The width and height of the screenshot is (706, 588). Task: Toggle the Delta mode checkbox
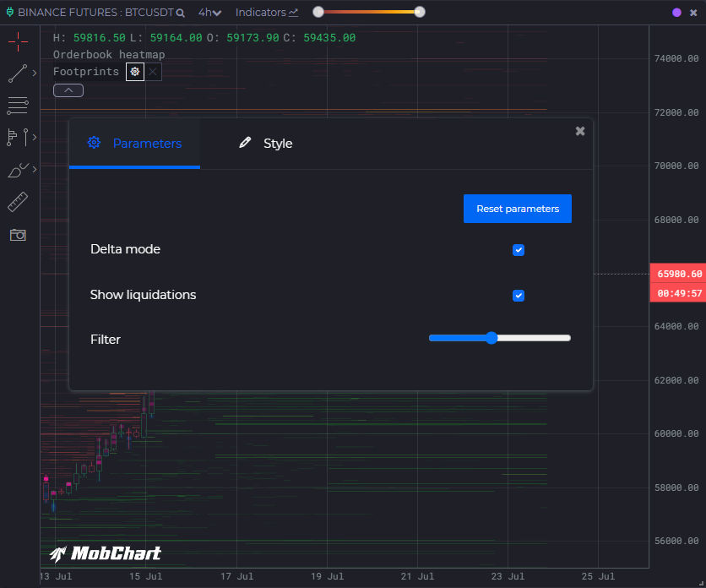519,250
